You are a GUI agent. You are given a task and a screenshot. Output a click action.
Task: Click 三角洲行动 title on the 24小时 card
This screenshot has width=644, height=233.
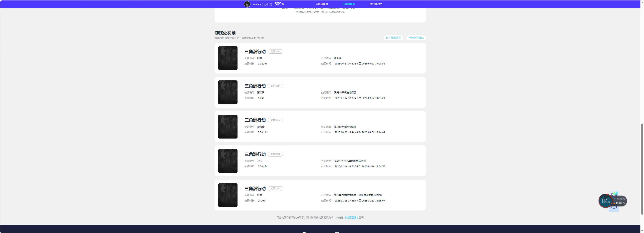point(255,189)
